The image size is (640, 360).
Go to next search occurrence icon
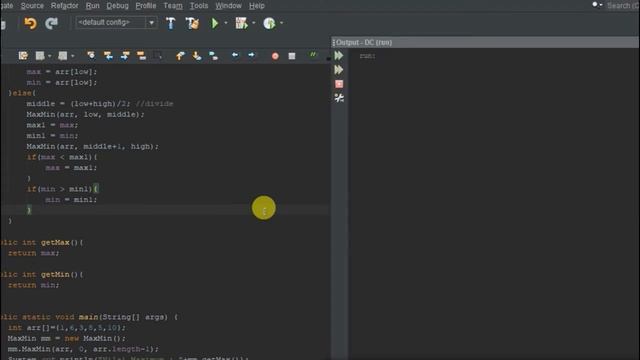pos(125,56)
